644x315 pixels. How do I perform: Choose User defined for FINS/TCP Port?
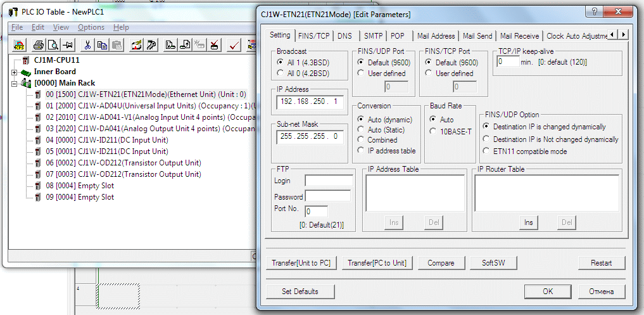(428, 73)
